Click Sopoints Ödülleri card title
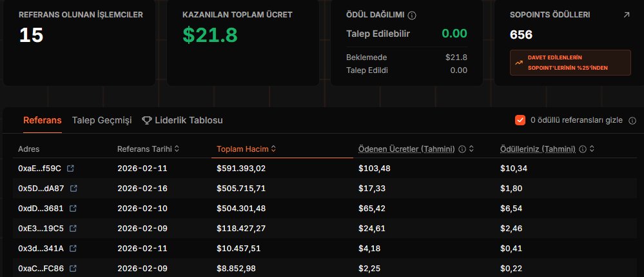The height and width of the screenshot is (277, 644). click(550, 15)
